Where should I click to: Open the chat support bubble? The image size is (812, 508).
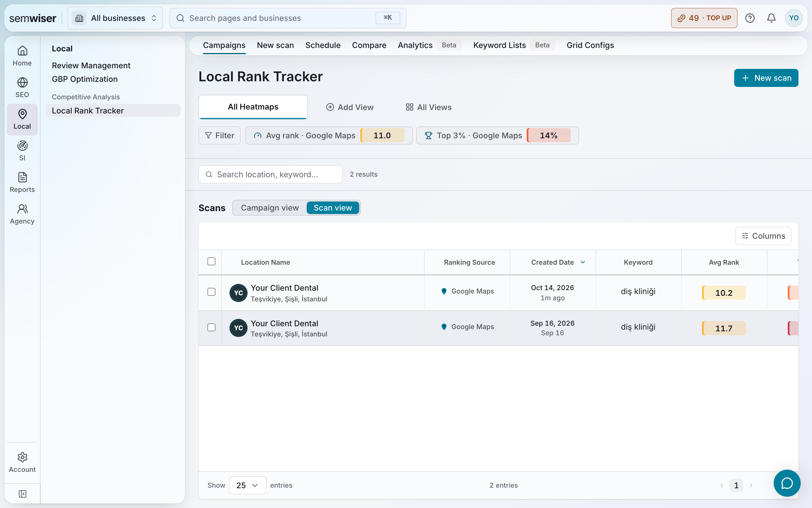(787, 483)
